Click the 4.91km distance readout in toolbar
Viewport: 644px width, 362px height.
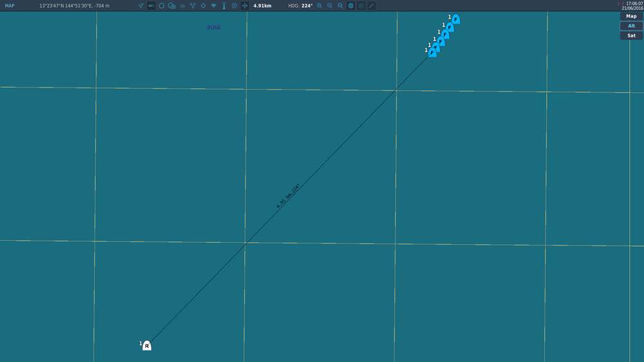point(262,6)
